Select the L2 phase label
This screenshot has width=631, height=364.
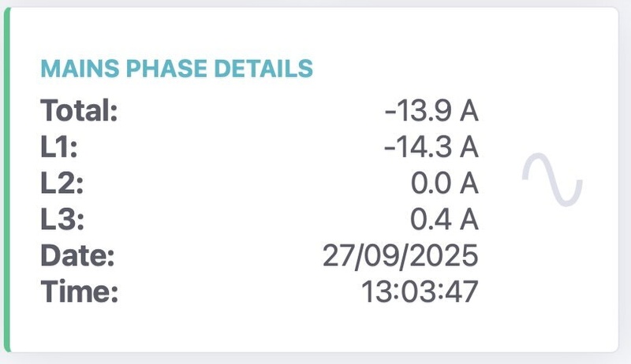tap(60, 184)
